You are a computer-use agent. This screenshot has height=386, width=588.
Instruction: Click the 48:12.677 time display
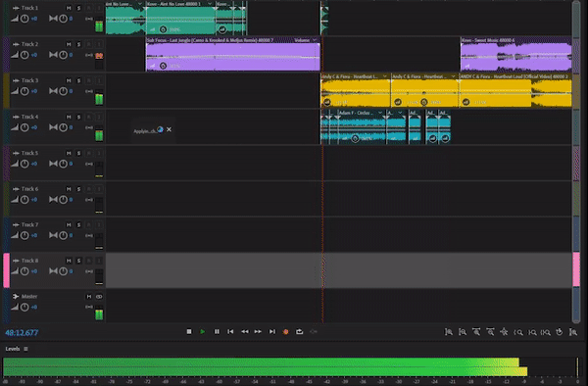pos(22,332)
